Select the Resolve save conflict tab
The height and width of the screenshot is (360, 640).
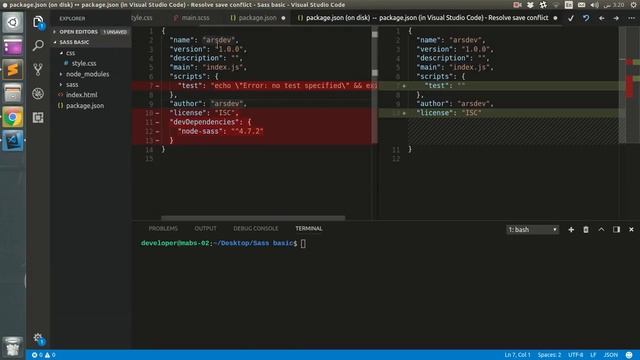(x=427, y=18)
